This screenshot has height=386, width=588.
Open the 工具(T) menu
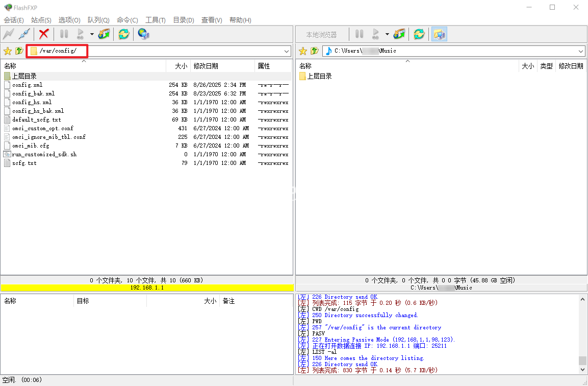click(x=155, y=20)
